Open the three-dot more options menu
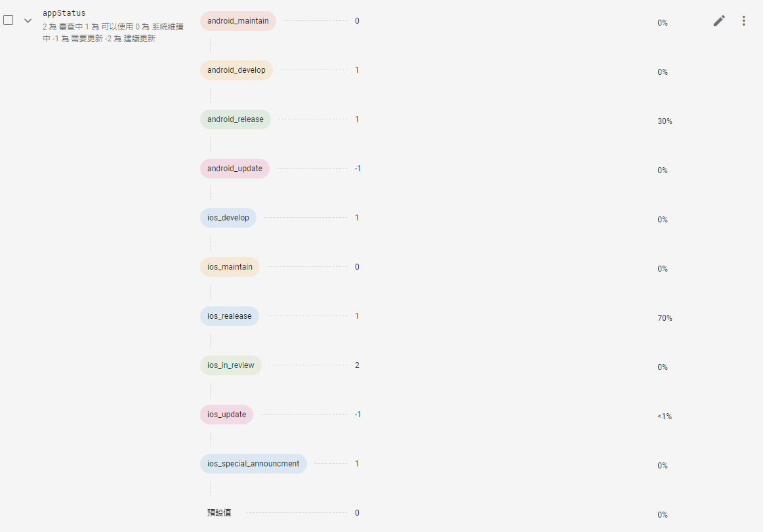The width and height of the screenshot is (763, 532). pos(743,21)
